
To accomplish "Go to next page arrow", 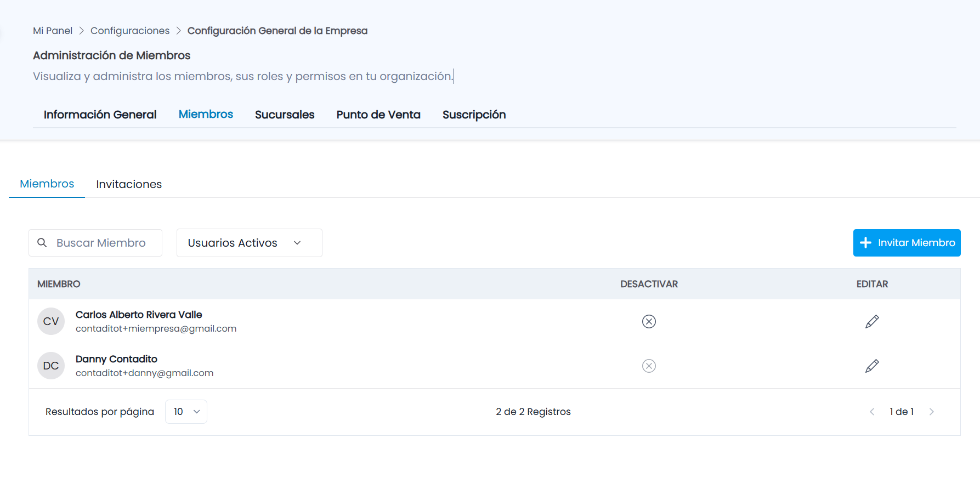I will pyautogui.click(x=931, y=412).
